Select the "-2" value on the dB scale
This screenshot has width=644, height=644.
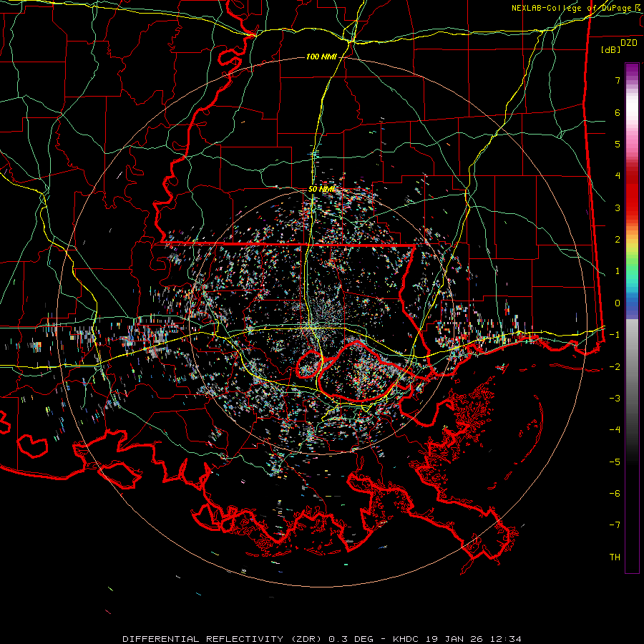(x=615, y=367)
